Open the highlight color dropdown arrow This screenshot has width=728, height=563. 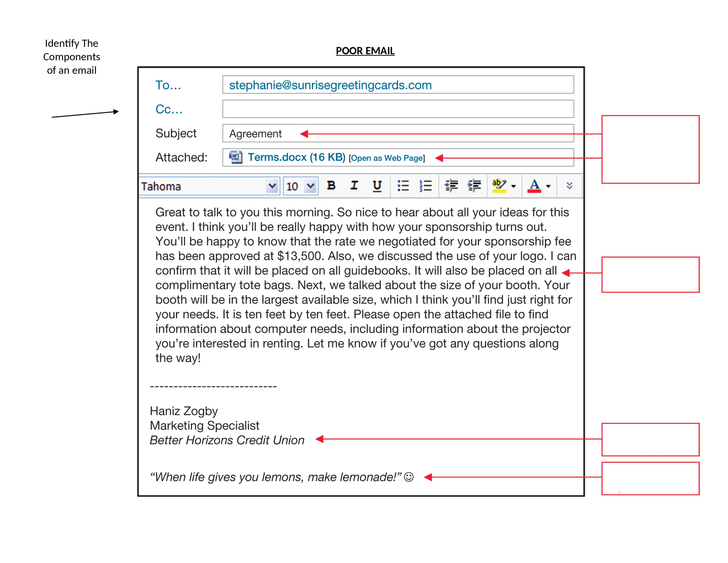[x=514, y=186]
